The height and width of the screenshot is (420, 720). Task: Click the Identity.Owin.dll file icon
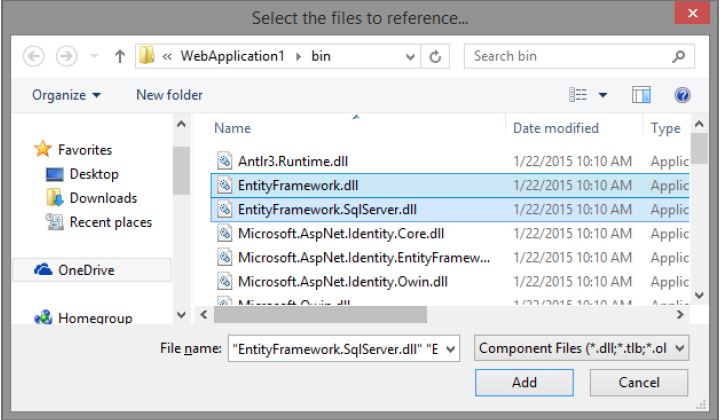click(225, 281)
